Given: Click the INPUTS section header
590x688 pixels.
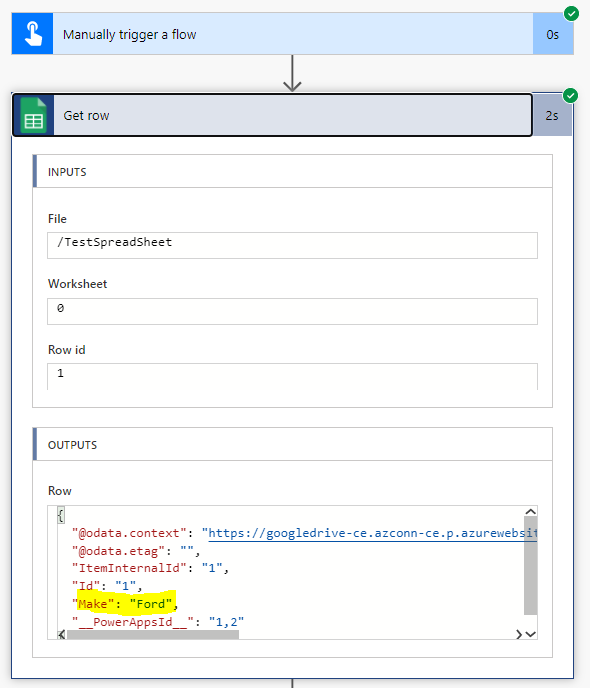Looking at the screenshot, I should coord(293,172).
